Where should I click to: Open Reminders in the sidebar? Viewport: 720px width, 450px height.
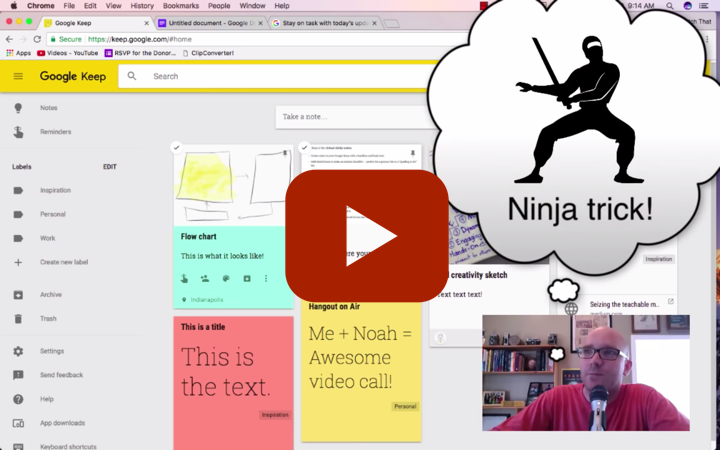click(x=56, y=132)
